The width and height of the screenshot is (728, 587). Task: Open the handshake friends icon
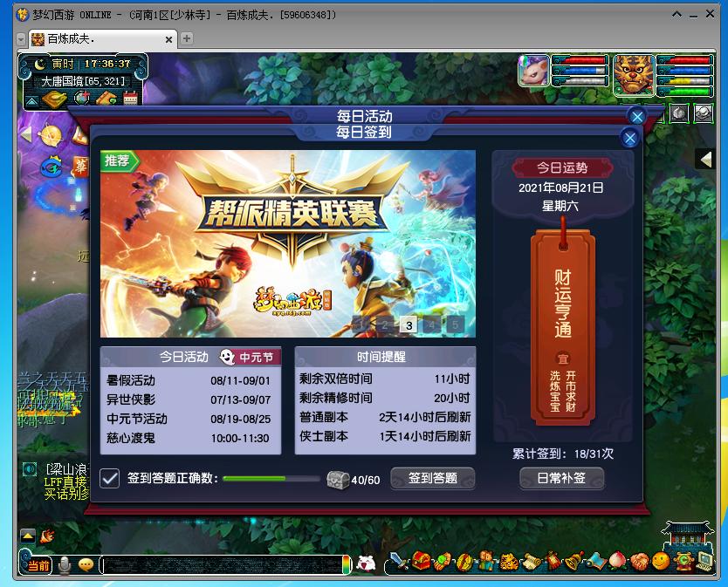pyautogui.click(x=640, y=561)
